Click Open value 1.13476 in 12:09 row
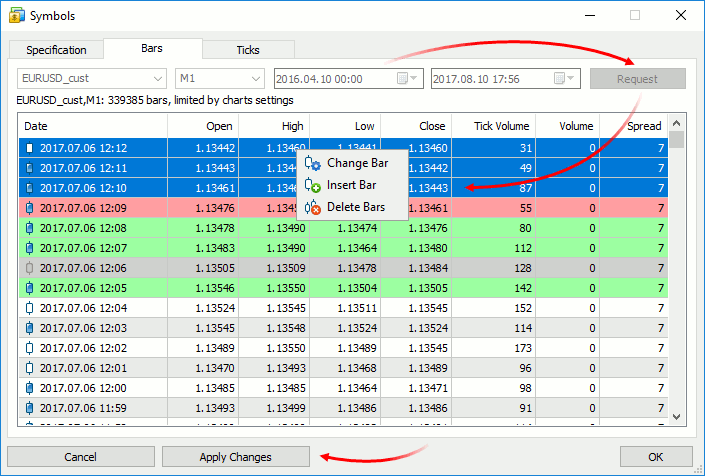 tap(215, 208)
